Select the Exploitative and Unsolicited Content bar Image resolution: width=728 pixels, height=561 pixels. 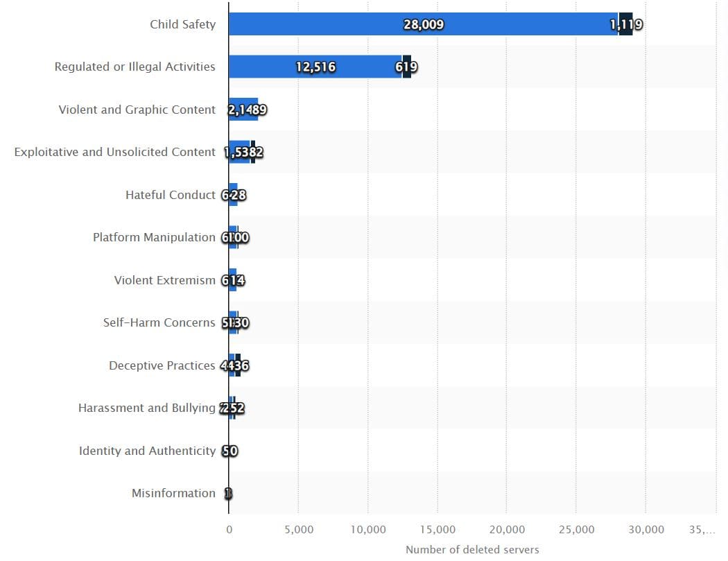pos(239,152)
